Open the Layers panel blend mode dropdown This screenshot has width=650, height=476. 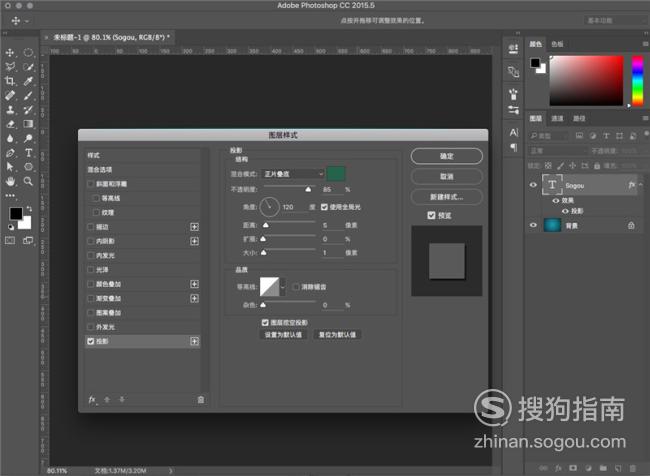558,151
